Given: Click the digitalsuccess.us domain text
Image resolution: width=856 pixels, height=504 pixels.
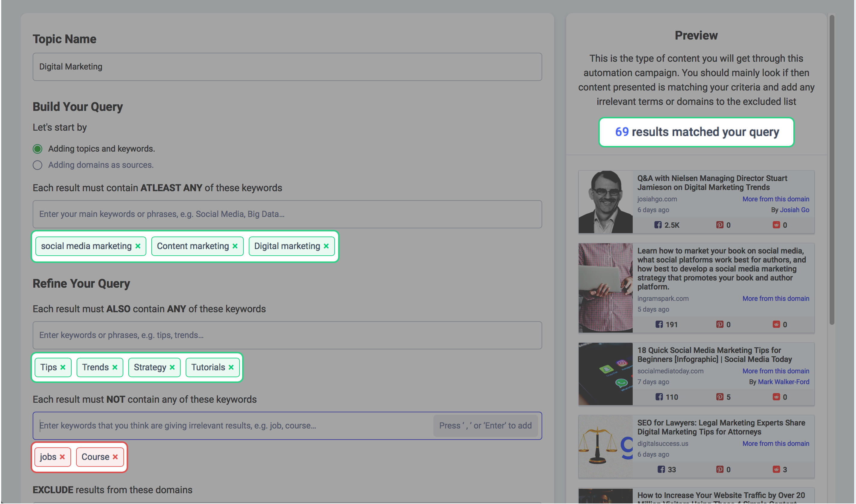Looking at the screenshot, I should click(663, 444).
